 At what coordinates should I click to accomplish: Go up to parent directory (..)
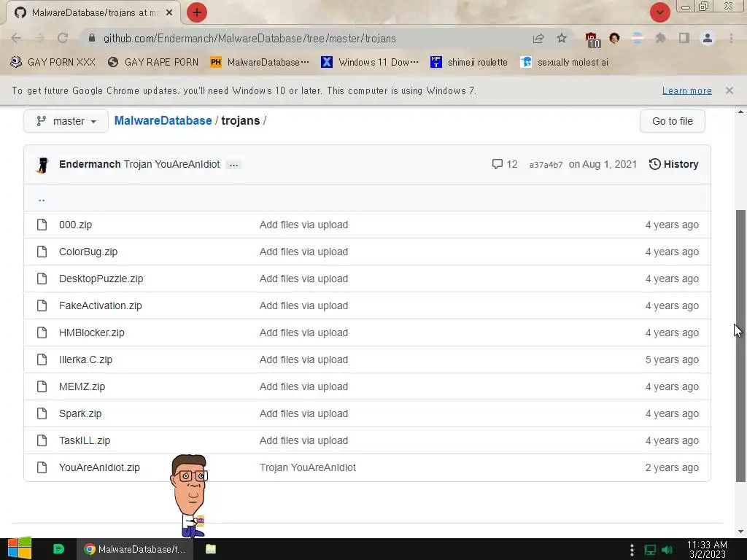(42, 198)
